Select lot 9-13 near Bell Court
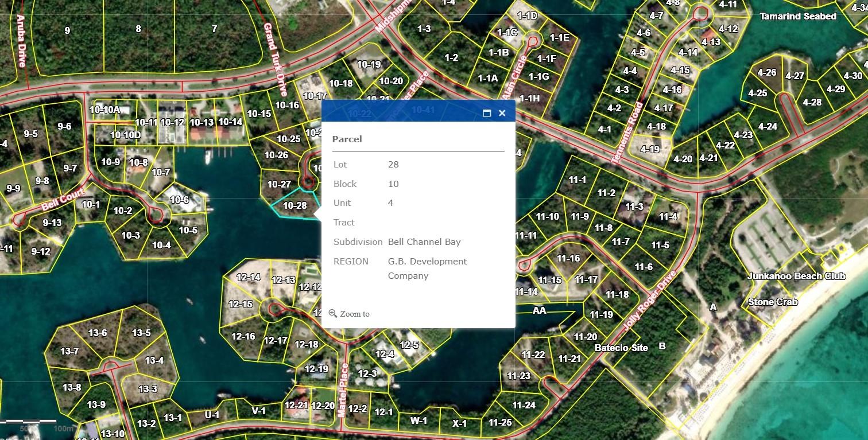 coord(52,223)
